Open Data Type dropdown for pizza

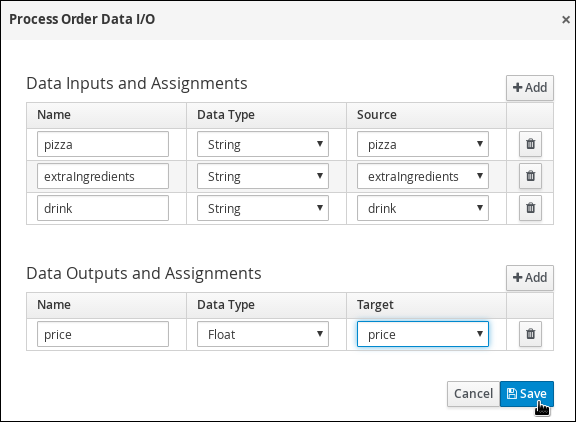click(263, 144)
